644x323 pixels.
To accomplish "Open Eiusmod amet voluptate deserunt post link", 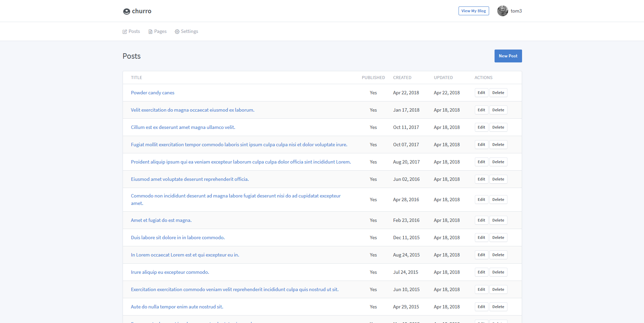I will (x=190, y=179).
